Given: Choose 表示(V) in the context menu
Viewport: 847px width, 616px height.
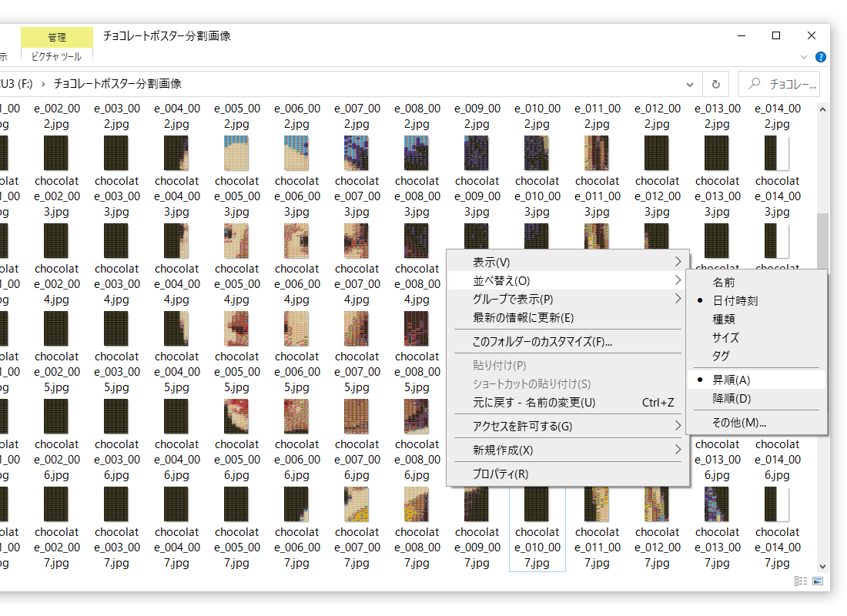Looking at the screenshot, I should click(x=567, y=262).
